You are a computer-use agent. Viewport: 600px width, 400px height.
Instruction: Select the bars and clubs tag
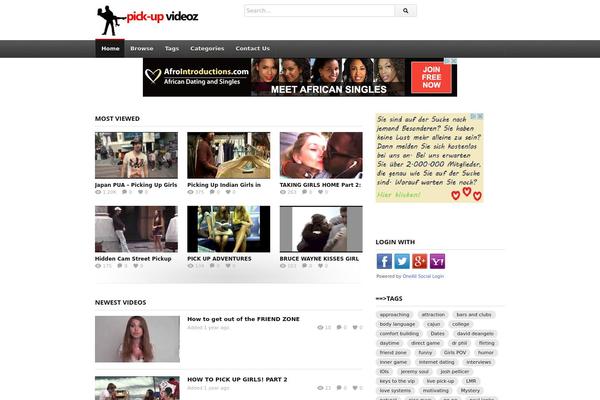pyautogui.click(x=474, y=315)
